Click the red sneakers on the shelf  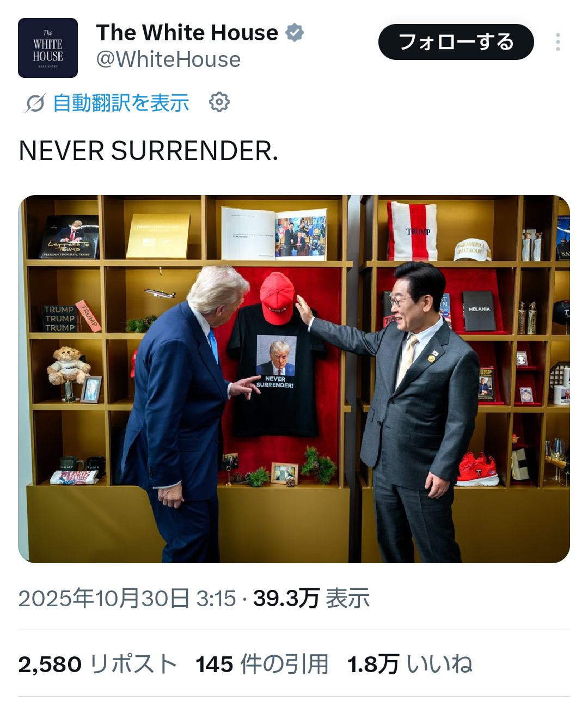477,470
